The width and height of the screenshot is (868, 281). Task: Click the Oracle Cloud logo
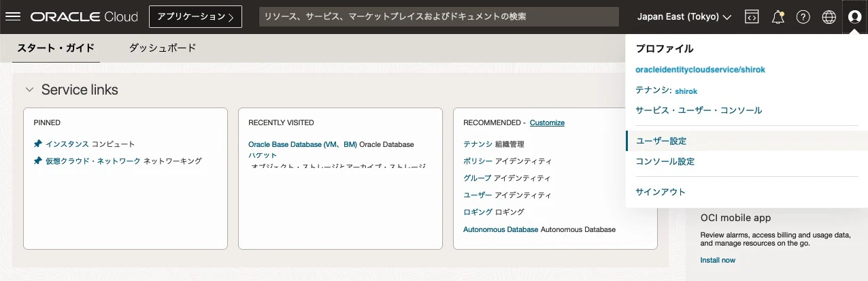[x=84, y=17]
